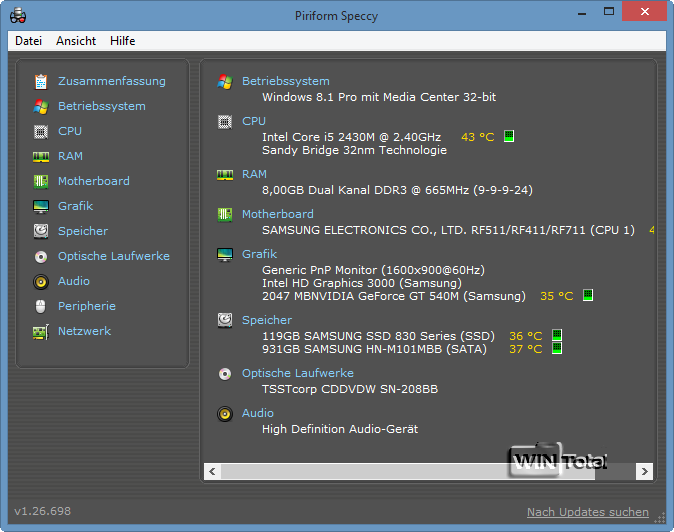Open the CPU heading link in summary
The width and height of the screenshot is (674, 532).
tap(254, 121)
